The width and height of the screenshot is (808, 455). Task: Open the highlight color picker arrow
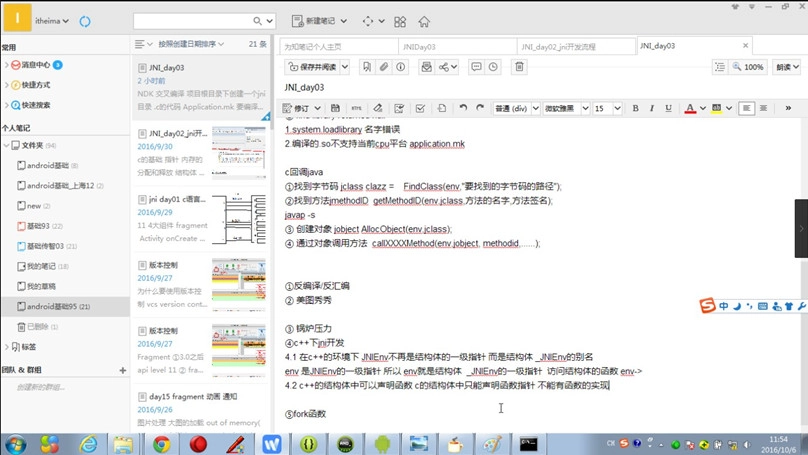point(729,108)
